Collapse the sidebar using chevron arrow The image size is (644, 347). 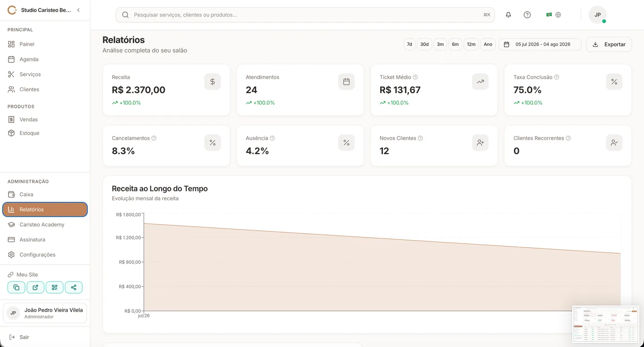click(78, 10)
